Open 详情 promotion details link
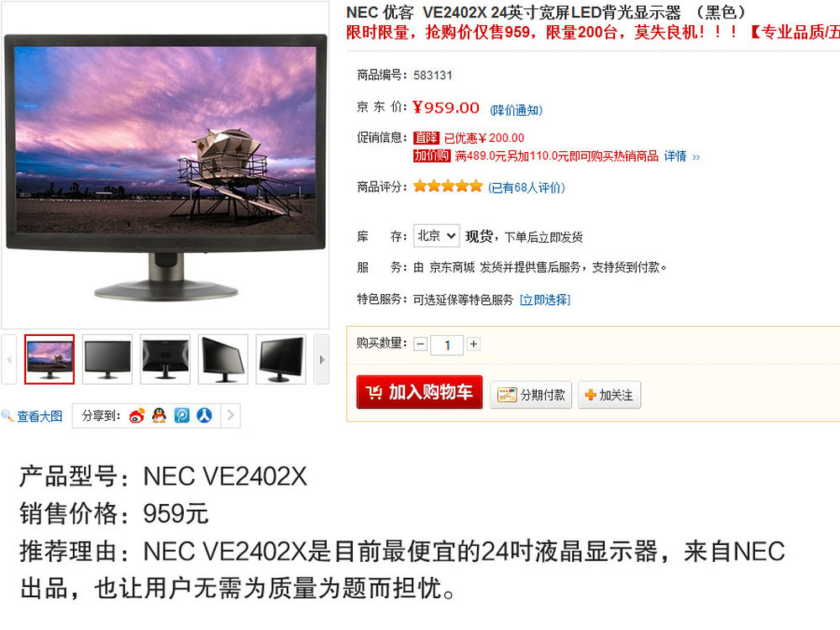 coord(682,156)
